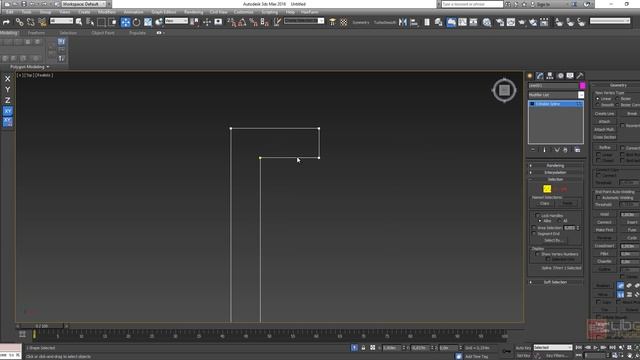Activate the Select and Scale tool
This screenshot has height=360, width=640.
coord(148,22)
